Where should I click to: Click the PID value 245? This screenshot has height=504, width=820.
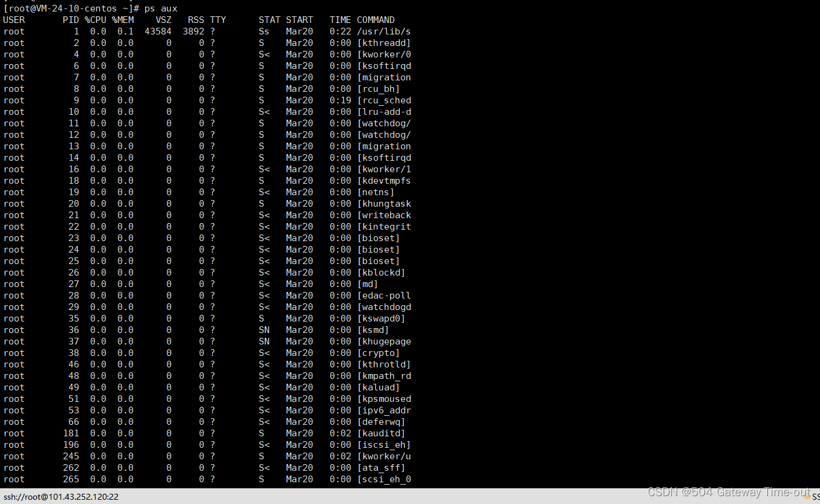71,456
